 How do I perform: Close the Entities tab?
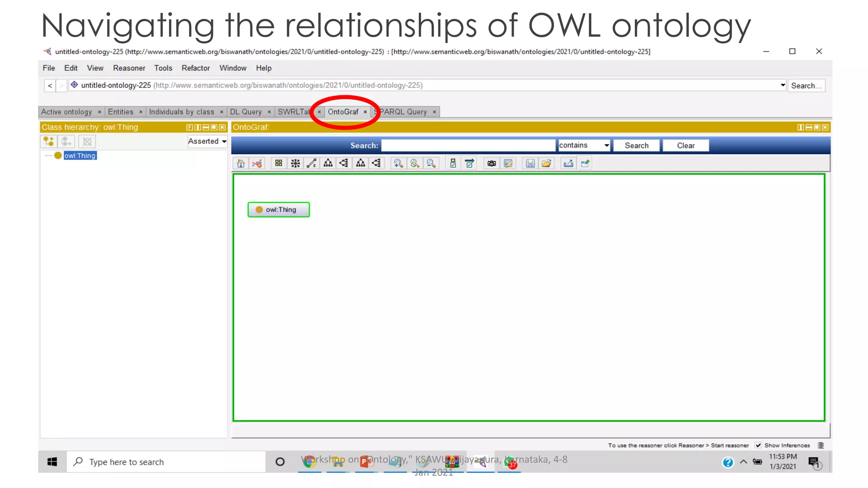click(141, 112)
